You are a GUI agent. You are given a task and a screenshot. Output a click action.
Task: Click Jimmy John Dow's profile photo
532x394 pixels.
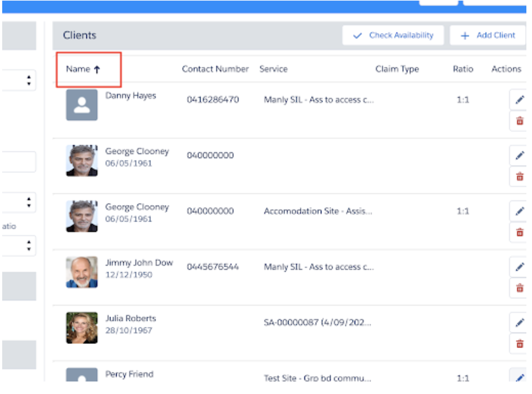[82, 272]
